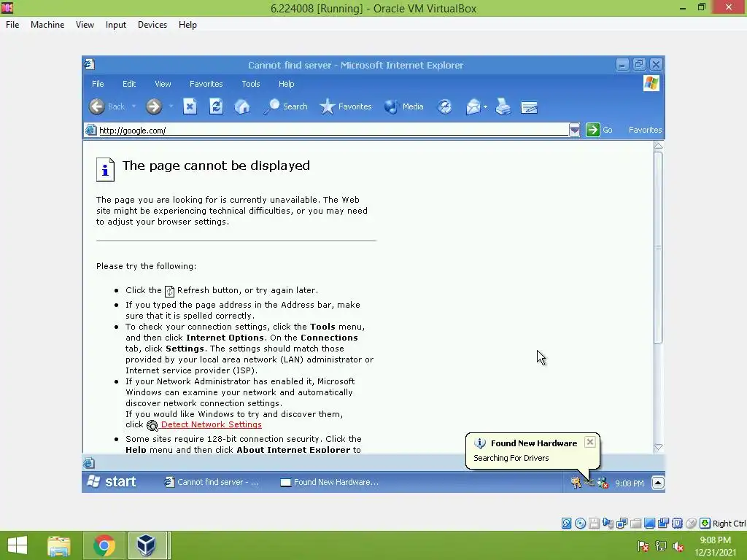Go back with the IE Back arrow
The height and width of the screenshot is (560, 747).
[97, 106]
